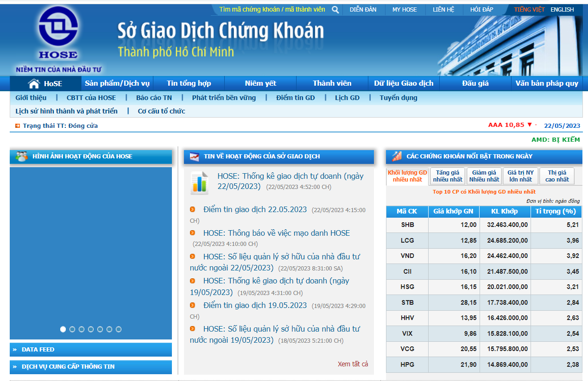Click the plus icon beside Trạng thái TT
The image size is (588, 383).
(x=18, y=126)
